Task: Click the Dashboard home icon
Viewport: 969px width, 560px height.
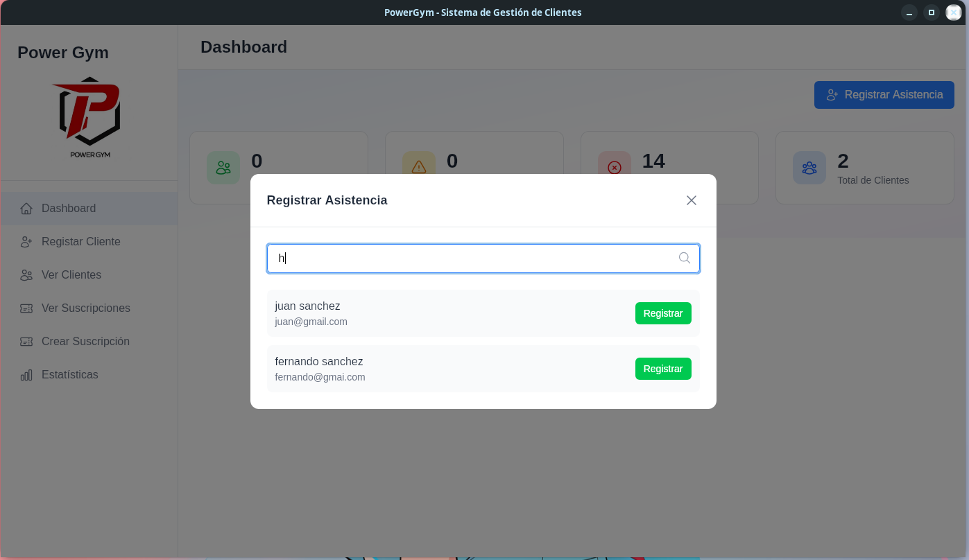Action: tap(26, 209)
